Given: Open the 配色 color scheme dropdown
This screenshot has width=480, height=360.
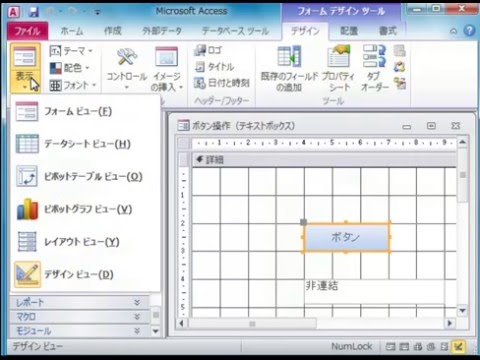Looking at the screenshot, I should (x=70, y=68).
